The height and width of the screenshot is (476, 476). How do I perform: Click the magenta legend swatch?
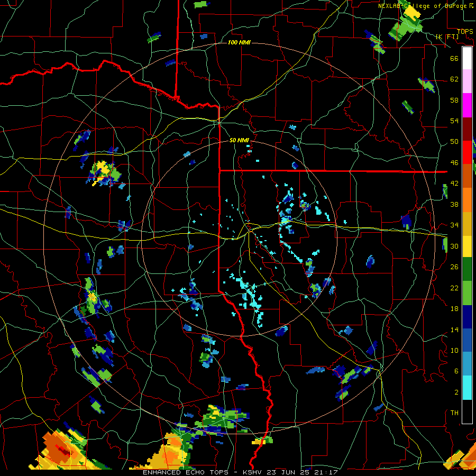[x=467, y=105]
